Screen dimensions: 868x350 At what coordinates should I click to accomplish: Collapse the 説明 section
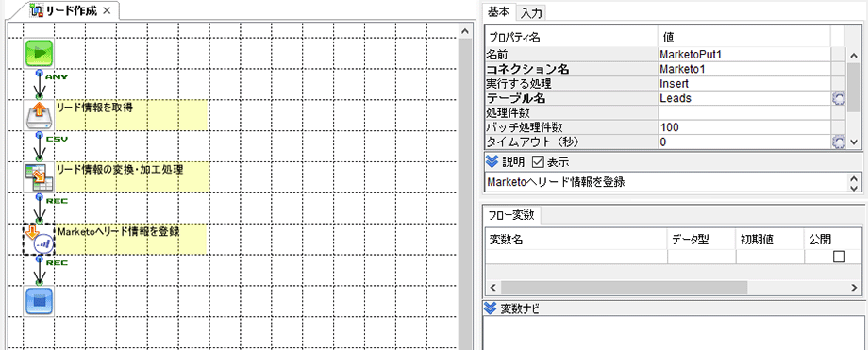coord(492,161)
